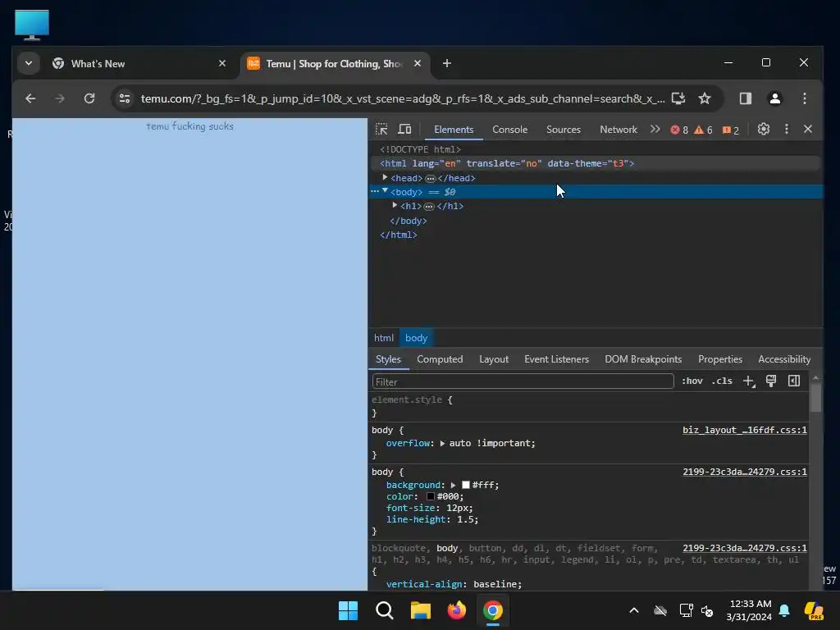This screenshot has height=630, width=840.
Task: Open the Event Listeners tab
Action: tap(556, 359)
